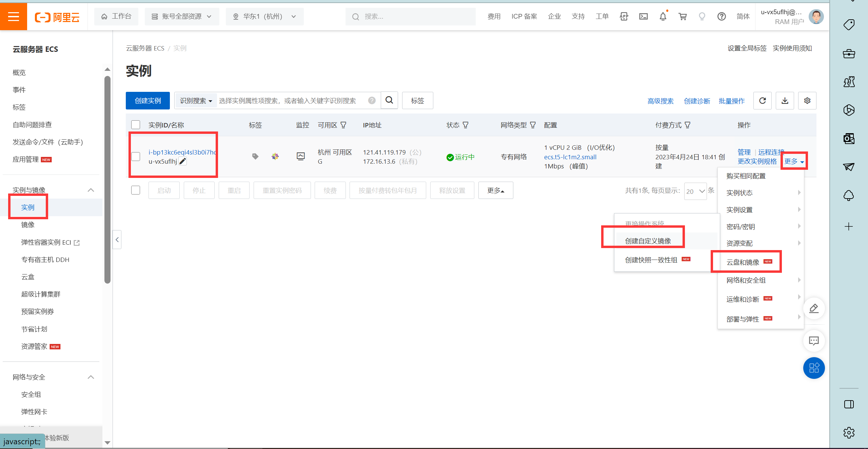Click the colorful OS image icon
Viewport: 868px width, 449px height.
pos(275,156)
